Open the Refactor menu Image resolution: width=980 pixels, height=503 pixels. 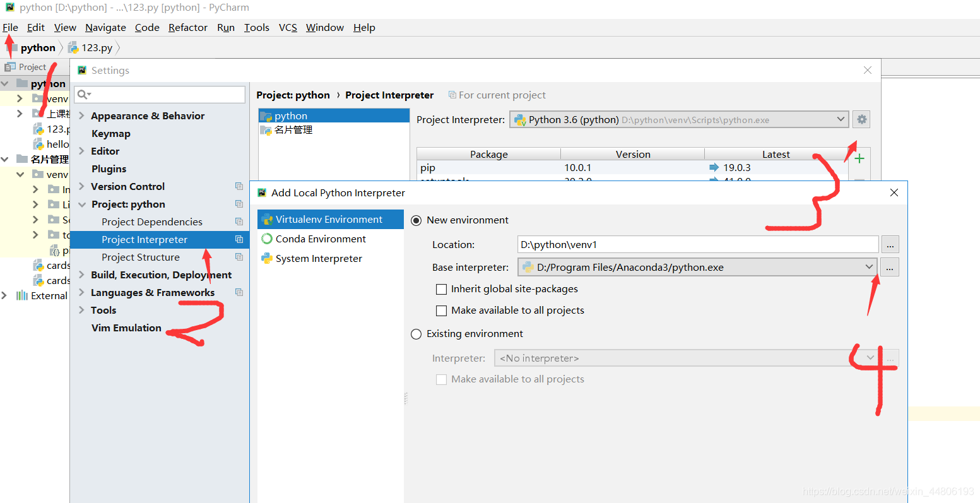pos(188,27)
